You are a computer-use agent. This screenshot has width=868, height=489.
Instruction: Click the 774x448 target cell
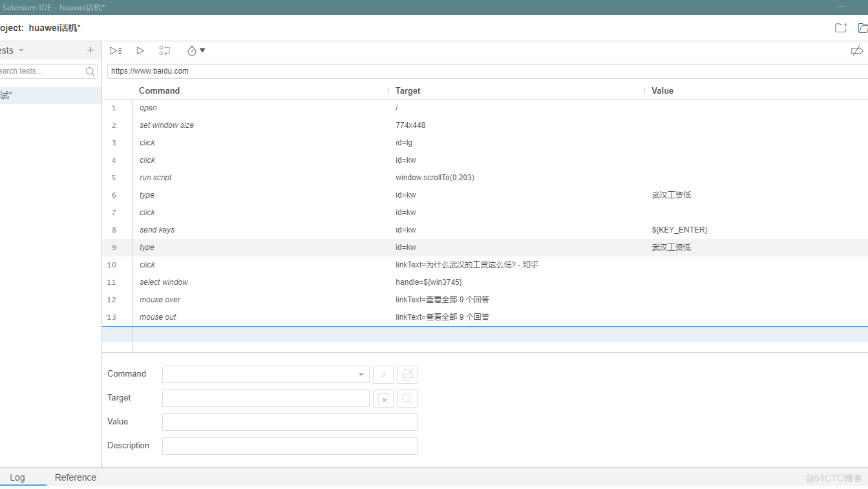(x=410, y=125)
